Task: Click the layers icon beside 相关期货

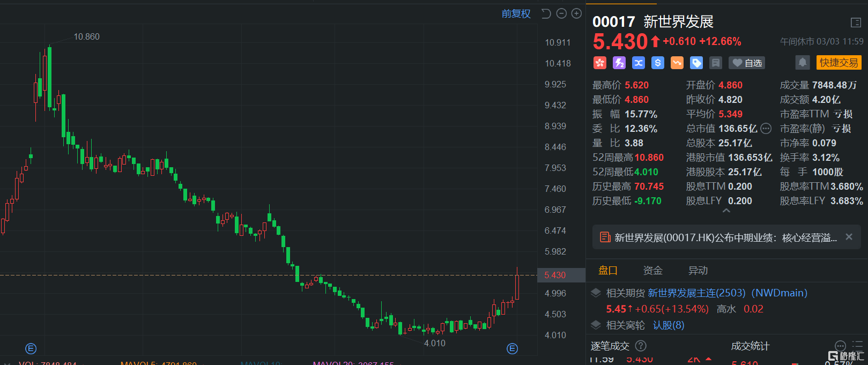Action: pyautogui.click(x=596, y=293)
